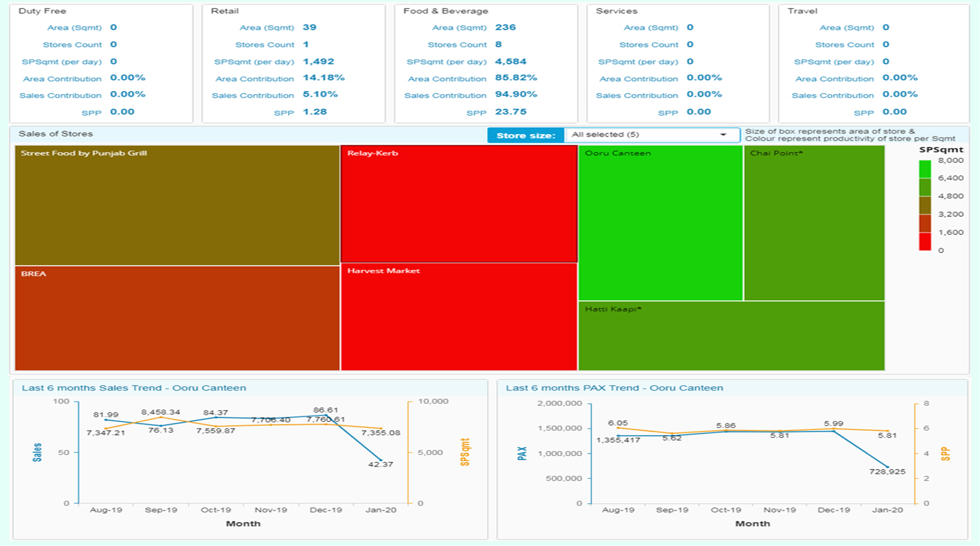
Task: Click the blue Store size label
Action: tap(526, 135)
